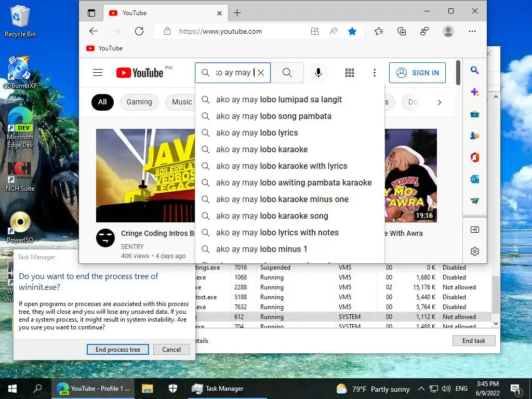Open weather widget 79°F Partly sunny
Viewport: 532px width, 399px height.
tap(373, 389)
